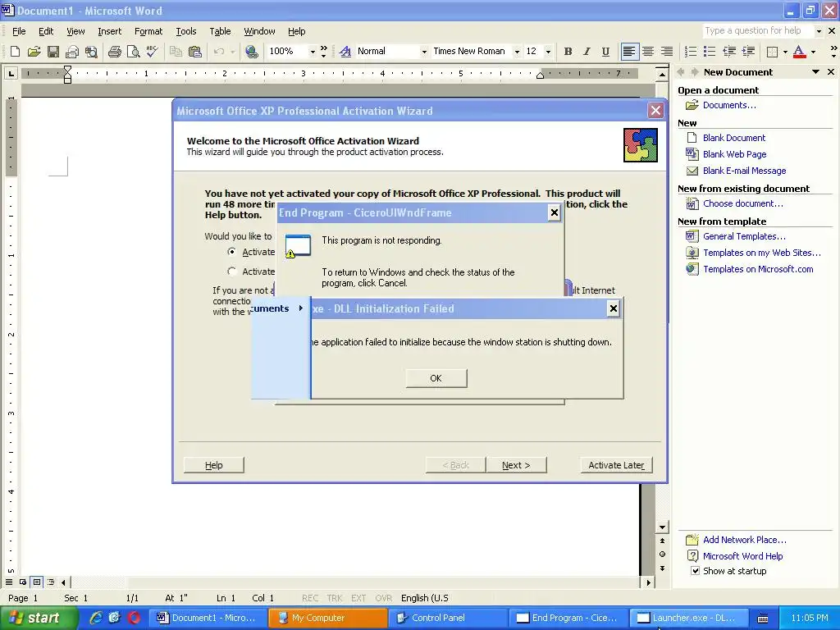Toggle Italic formatting
Image resolution: width=840 pixels, height=630 pixels.
tap(587, 52)
